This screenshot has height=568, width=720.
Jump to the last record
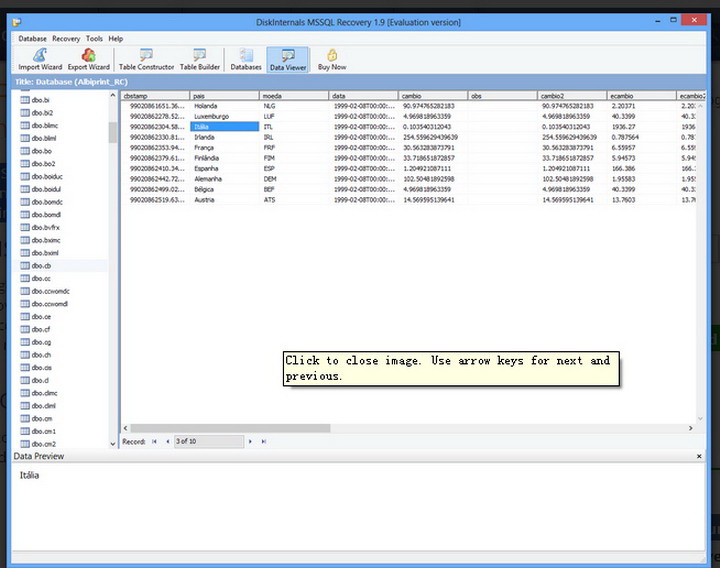(264, 441)
